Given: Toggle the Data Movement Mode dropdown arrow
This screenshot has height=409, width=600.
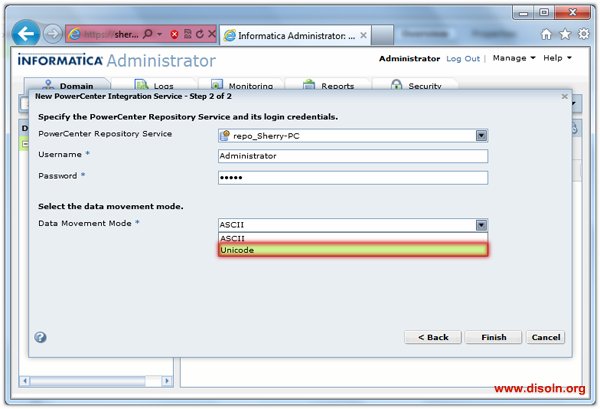Looking at the screenshot, I should [481, 225].
